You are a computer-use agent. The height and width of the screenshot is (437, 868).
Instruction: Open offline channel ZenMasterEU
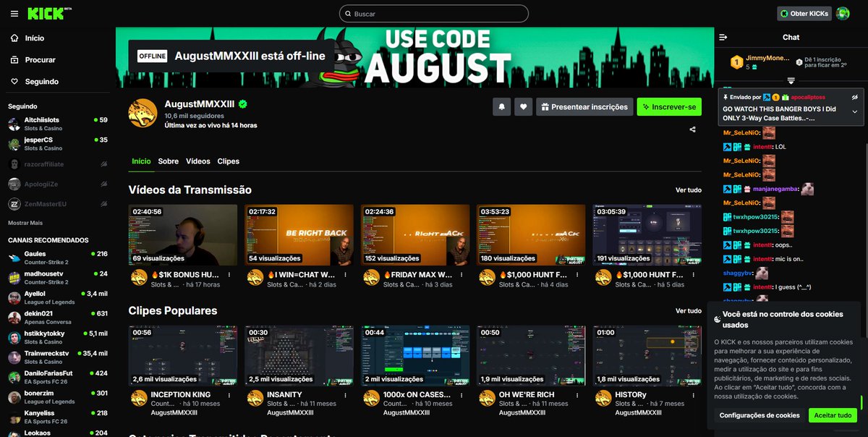coord(57,205)
